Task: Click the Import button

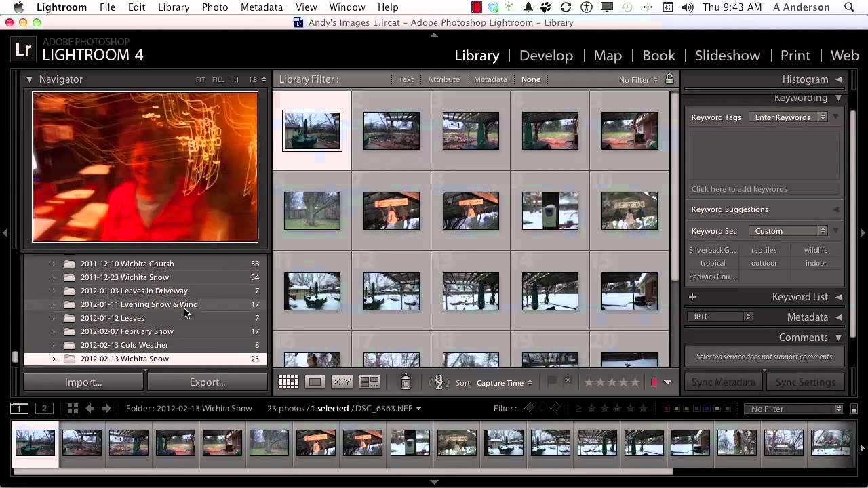Action: [x=83, y=382]
